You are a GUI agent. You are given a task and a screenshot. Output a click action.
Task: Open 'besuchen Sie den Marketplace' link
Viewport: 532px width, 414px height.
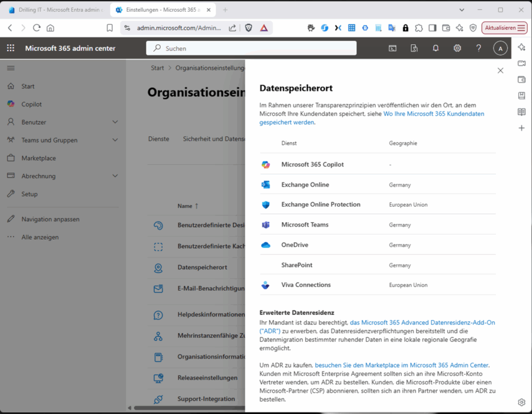pos(402,365)
